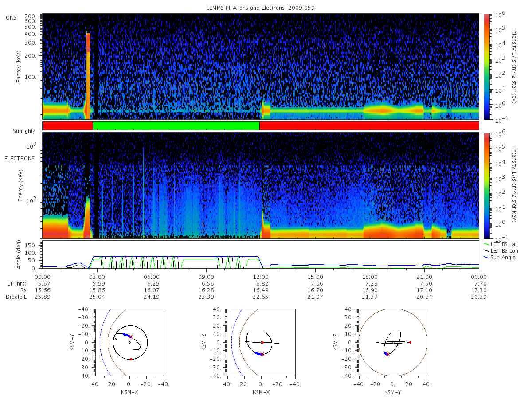Click the electrons intensity color bar
Viewport: 532px width, 399px height.
tap(486, 185)
